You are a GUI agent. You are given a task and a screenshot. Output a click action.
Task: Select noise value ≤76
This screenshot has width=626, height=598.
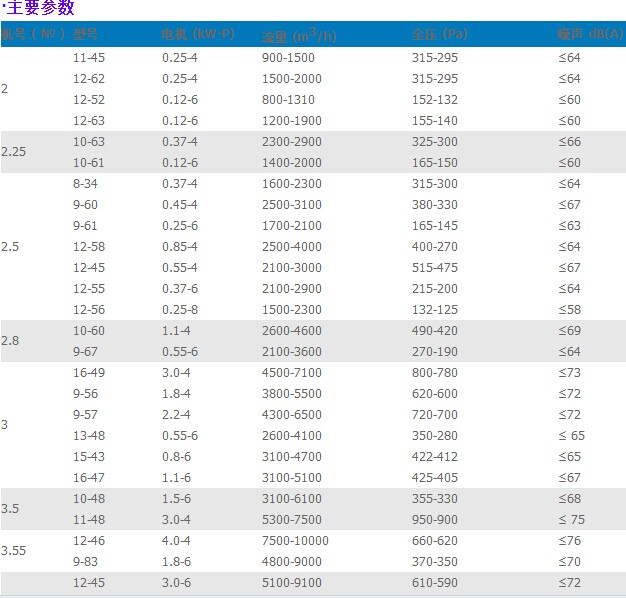point(569,541)
